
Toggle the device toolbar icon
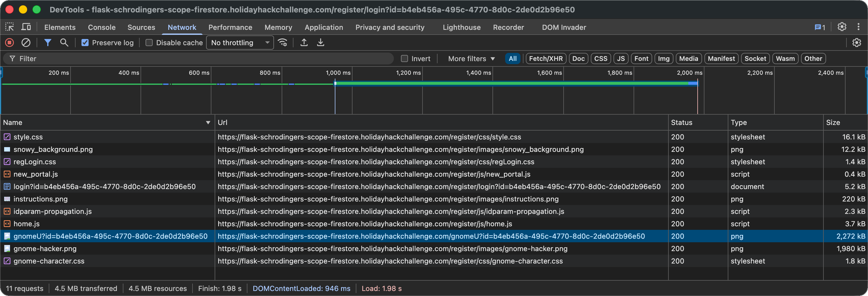(x=26, y=27)
